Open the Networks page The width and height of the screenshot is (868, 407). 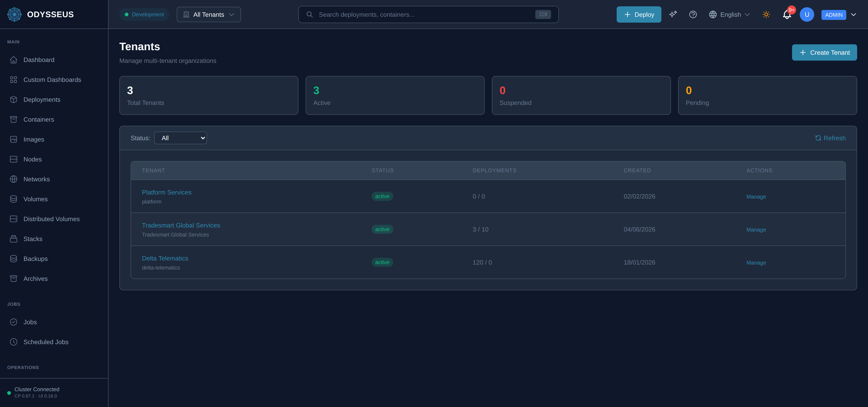[54, 179]
